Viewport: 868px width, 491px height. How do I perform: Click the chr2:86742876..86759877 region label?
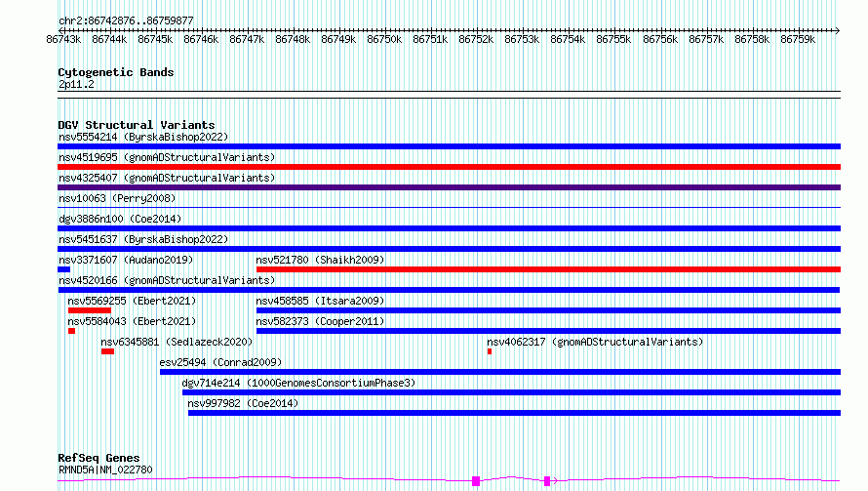(126, 21)
